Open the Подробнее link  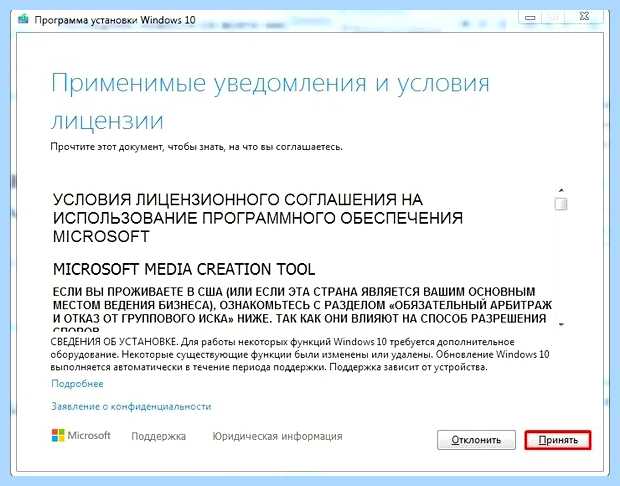pyautogui.click(x=77, y=384)
